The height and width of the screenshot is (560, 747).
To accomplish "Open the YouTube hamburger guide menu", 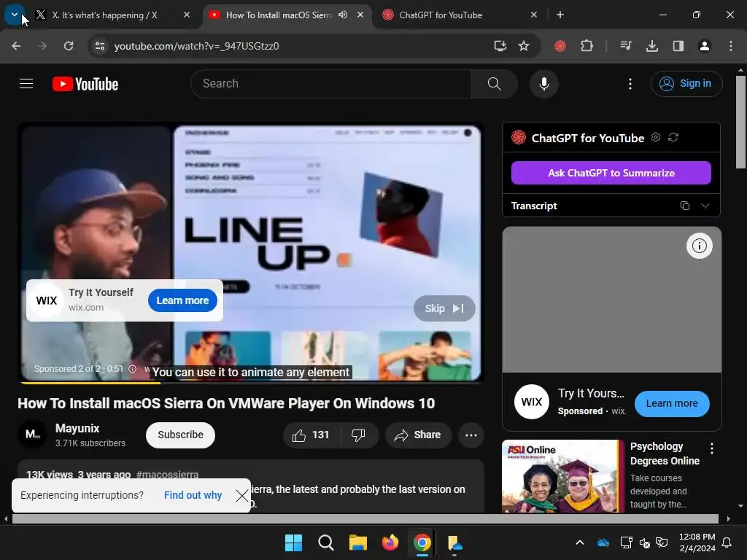I will pyautogui.click(x=26, y=84).
